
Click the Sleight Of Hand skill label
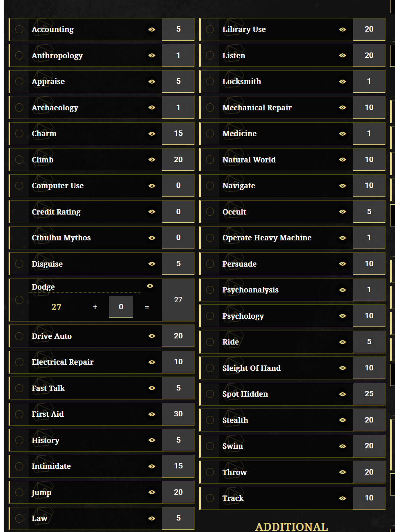pos(252,368)
